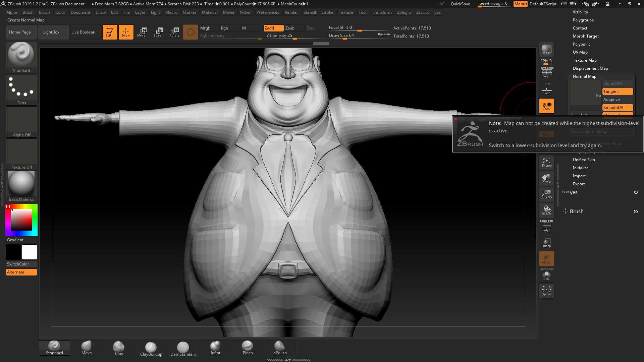Viewport: 644px width, 362px height.
Task: Open the Document menu
Action: tap(80, 12)
